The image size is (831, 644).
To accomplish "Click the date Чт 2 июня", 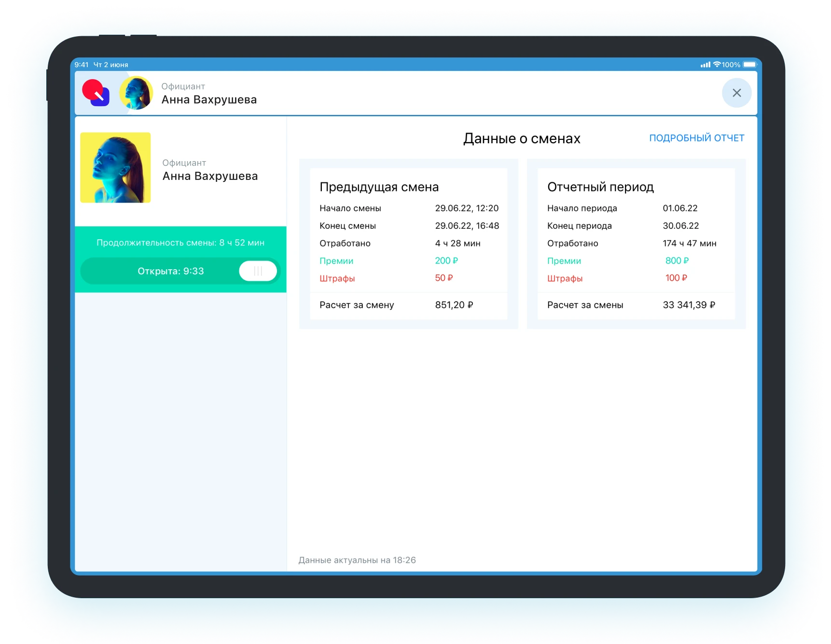I will pyautogui.click(x=110, y=64).
